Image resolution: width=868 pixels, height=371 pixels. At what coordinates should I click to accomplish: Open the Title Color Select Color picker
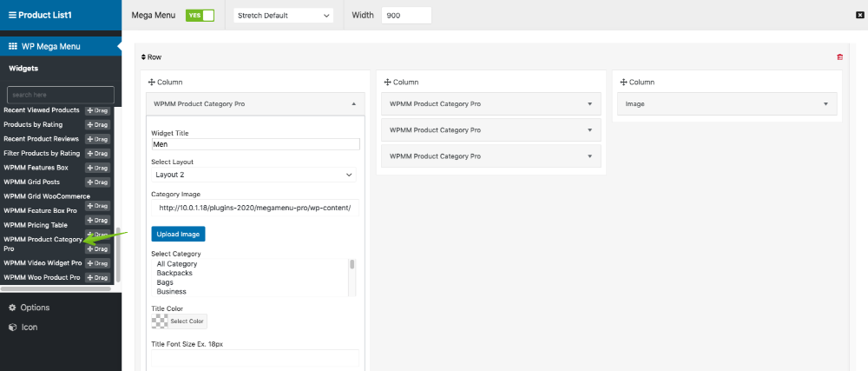(x=187, y=321)
